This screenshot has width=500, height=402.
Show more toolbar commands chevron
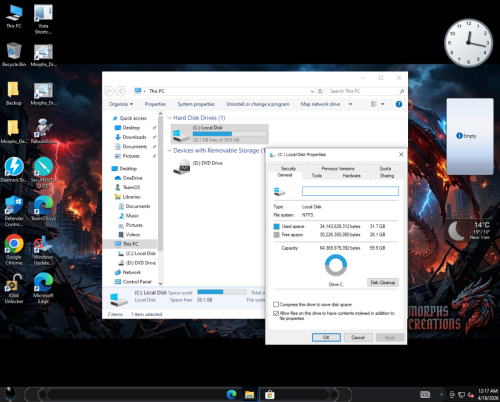(350, 104)
